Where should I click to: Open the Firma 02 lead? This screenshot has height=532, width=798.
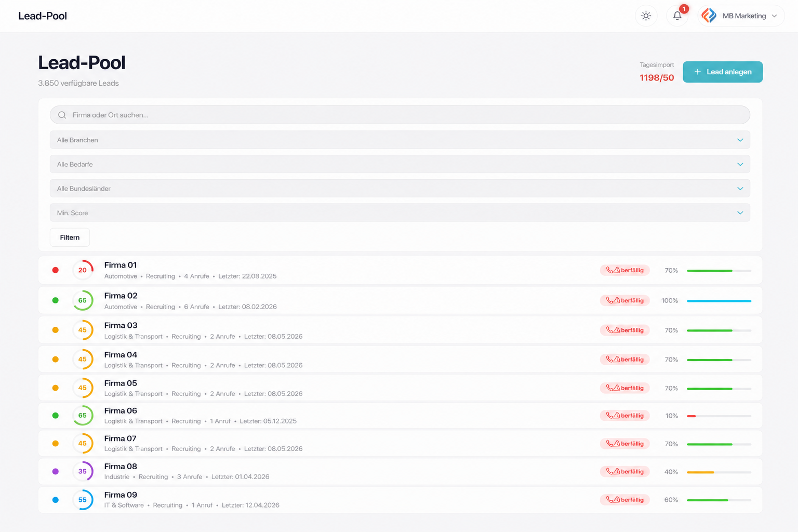(400, 300)
